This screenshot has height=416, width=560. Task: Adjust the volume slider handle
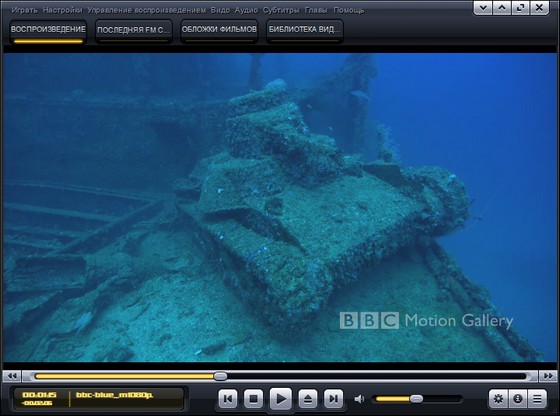click(x=416, y=399)
